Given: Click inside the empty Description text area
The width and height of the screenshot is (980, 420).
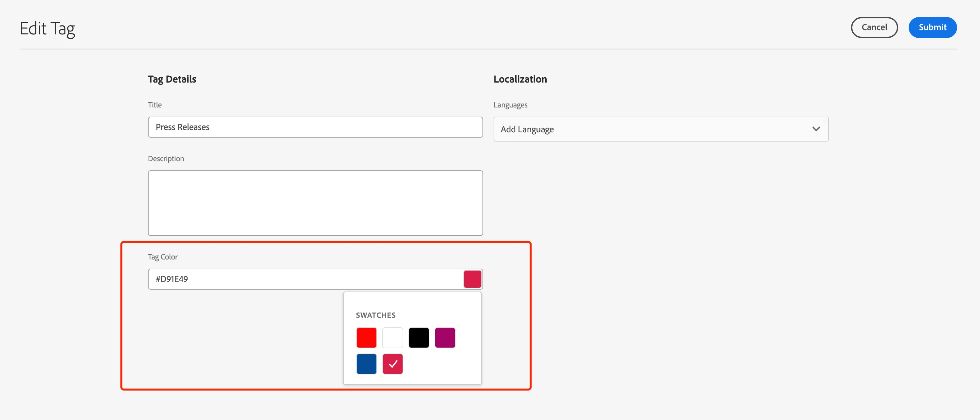Looking at the screenshot, I should tap(315, 203).
